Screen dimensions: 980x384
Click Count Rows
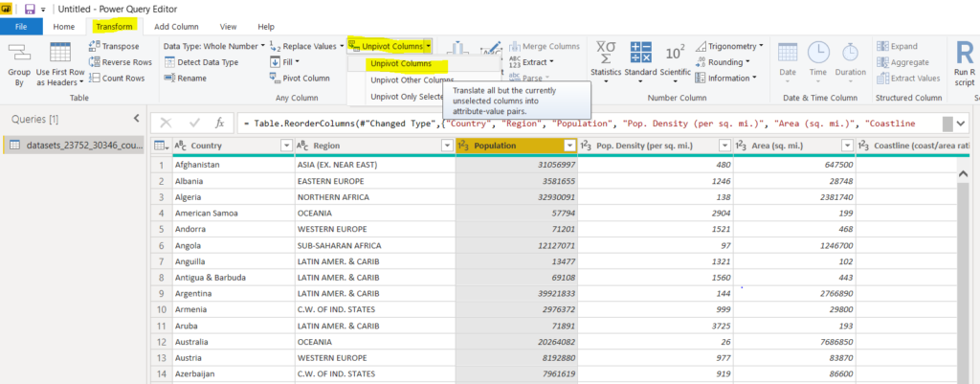click(x=116, y=79)
